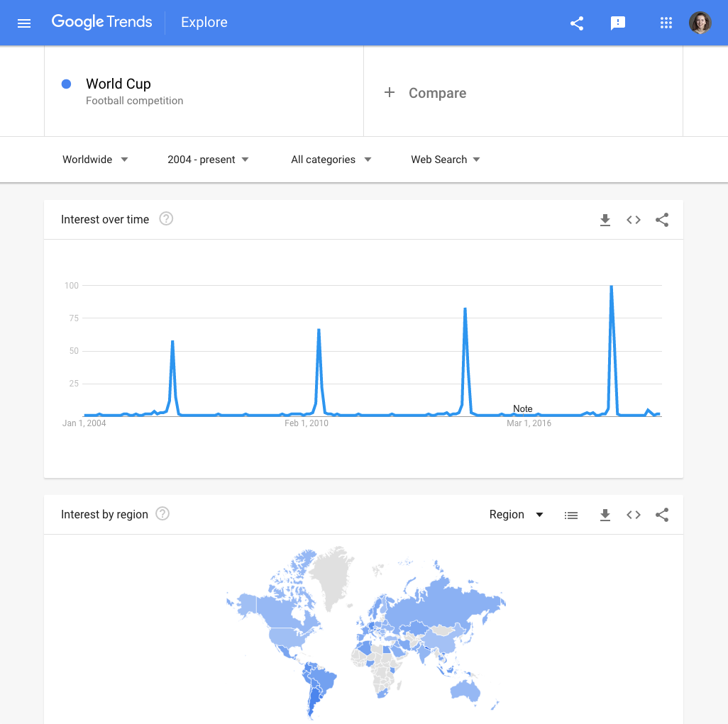Click the Interest by region heading
The width and height of the screenshot is (728, 724).
(x=104, y=515)
